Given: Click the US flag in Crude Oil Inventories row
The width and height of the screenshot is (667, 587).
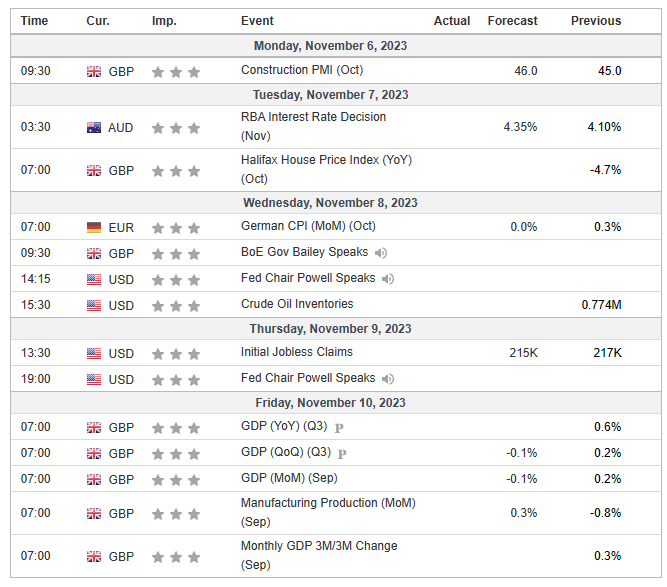Looking at the screenshot, I should click(94, 306).
